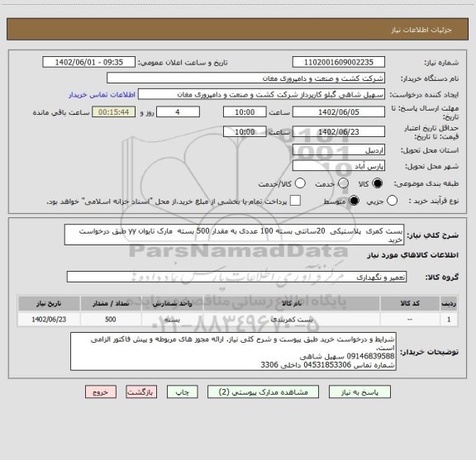The width and height of the screenshot is (476, 460).
Task: Select the کالا/خدمت radio button
Action: point(300,183)
